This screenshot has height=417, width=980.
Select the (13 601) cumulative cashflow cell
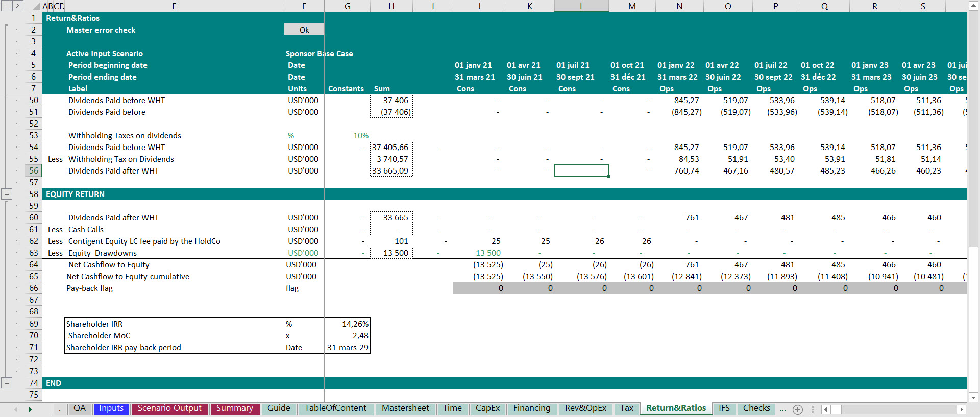[x=638, y=276]
